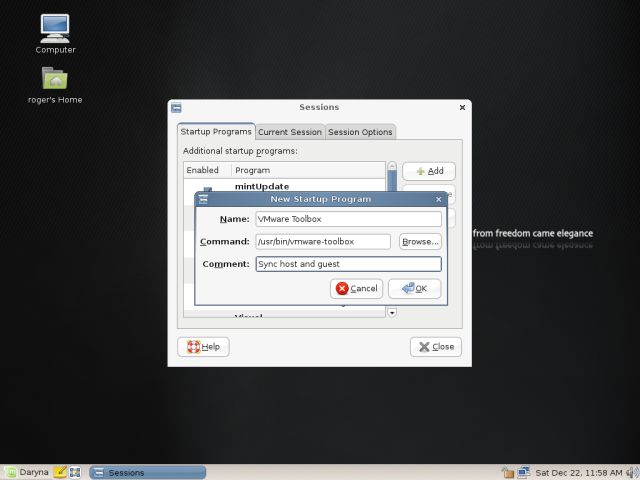Click the show desktop icon in the panel
640x480 pixels.
[x=75, y=472]
